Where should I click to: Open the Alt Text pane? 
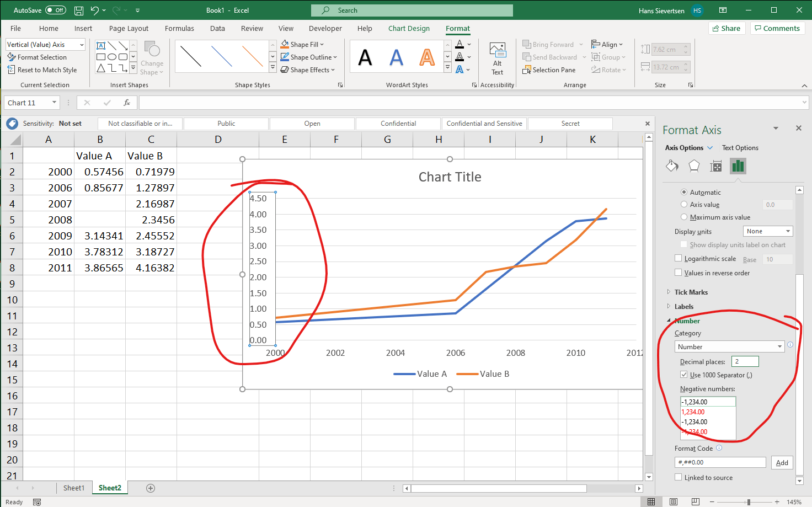(497, 57)
